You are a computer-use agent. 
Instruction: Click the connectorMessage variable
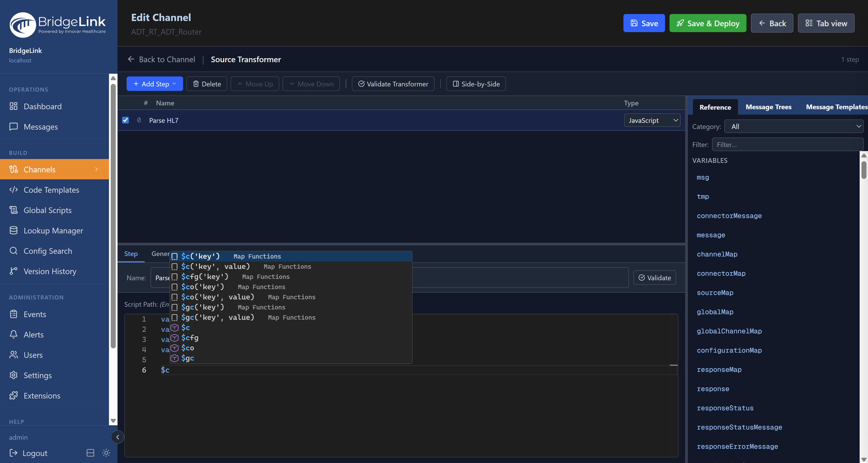click(729, 216)
